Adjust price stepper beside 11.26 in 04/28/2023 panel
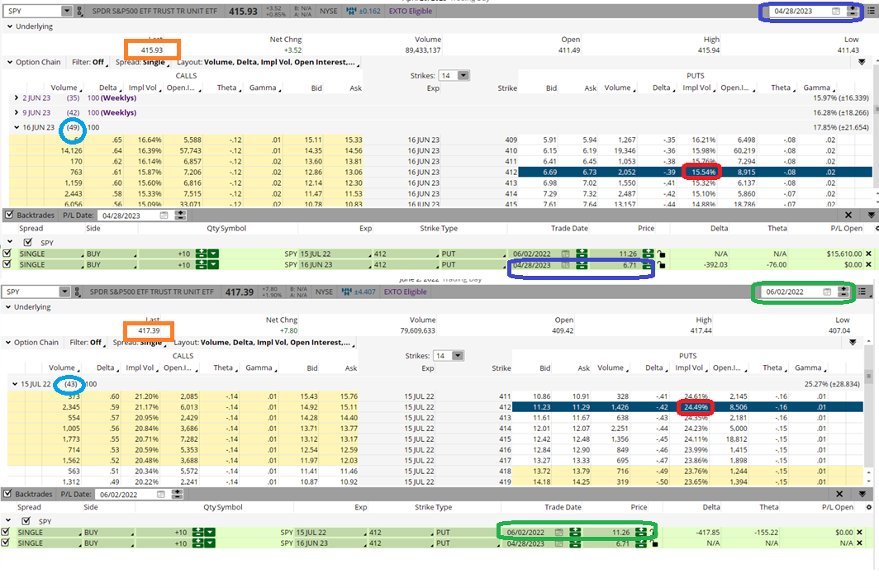The height and width of the screenshot is (588, 879). [x=648, y=254]
